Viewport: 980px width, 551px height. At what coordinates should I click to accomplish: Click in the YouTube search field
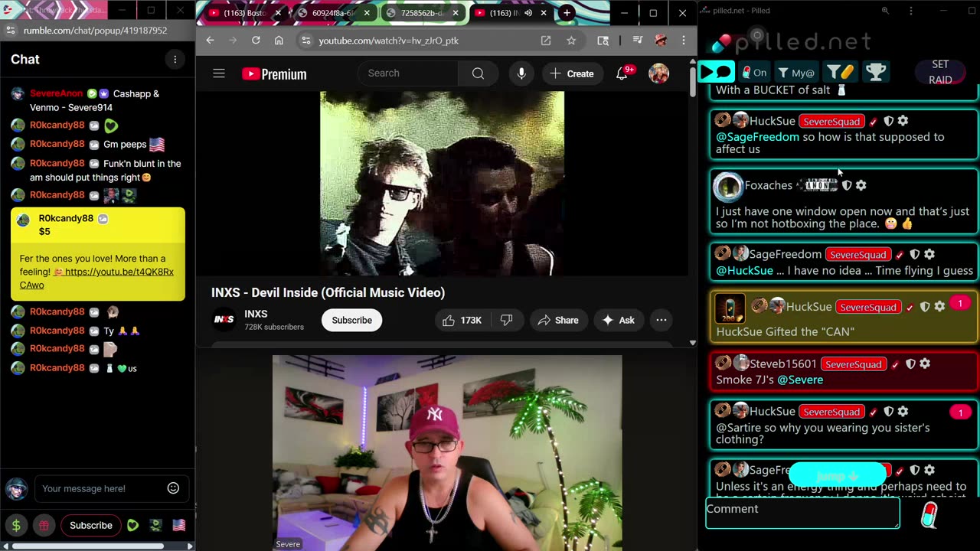(x=410, y=73)
